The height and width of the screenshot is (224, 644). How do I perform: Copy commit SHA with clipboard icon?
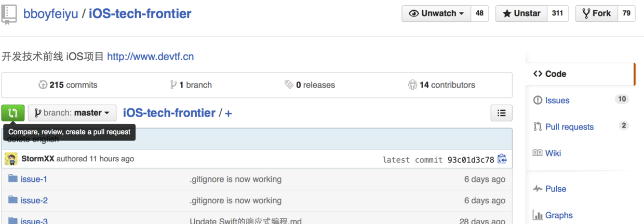click(502, 159)
